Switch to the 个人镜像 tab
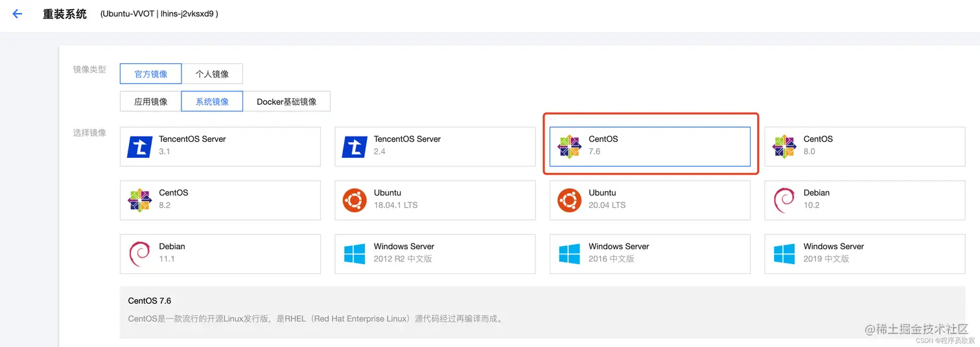The width and height of the screenshot is (980, 347). (x=212, y=74)
